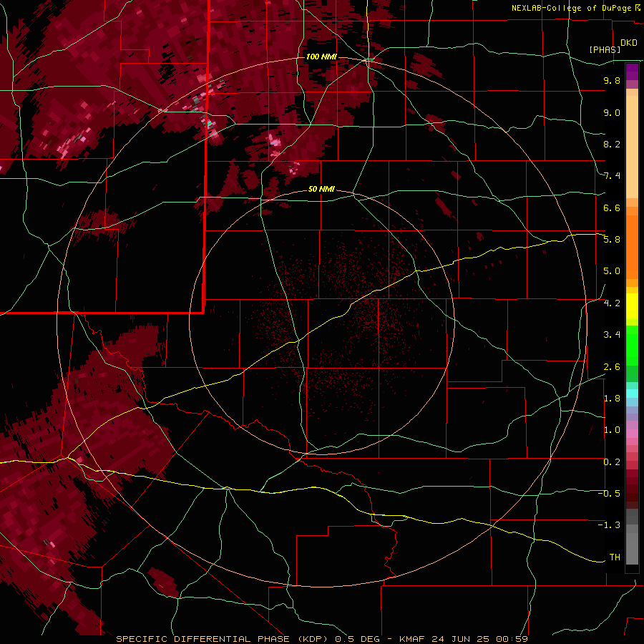Click the NEXLAB-College of DuPage label
Image resolution: width=644 pixels, height=644 pixels.
coord(571,8)
